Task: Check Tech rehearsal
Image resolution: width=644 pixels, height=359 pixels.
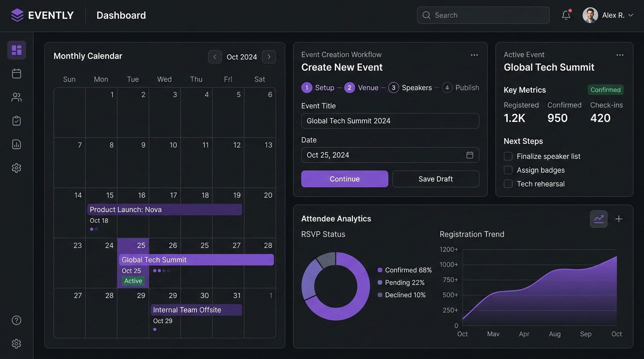Action: [508, 184]
